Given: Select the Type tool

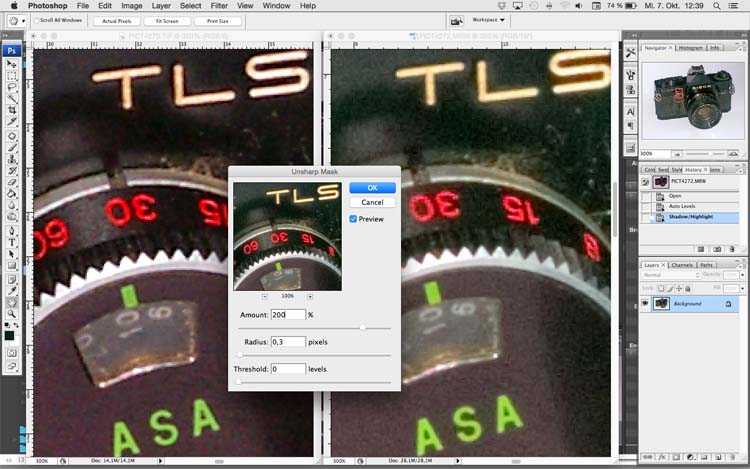Looking at the screenshot, I should [x=11, y=242].
